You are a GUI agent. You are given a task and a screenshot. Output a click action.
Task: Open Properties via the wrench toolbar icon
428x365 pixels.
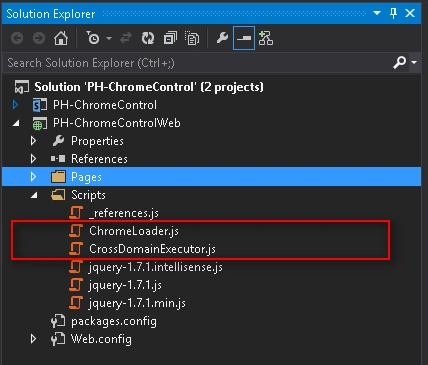click(222, 38)
